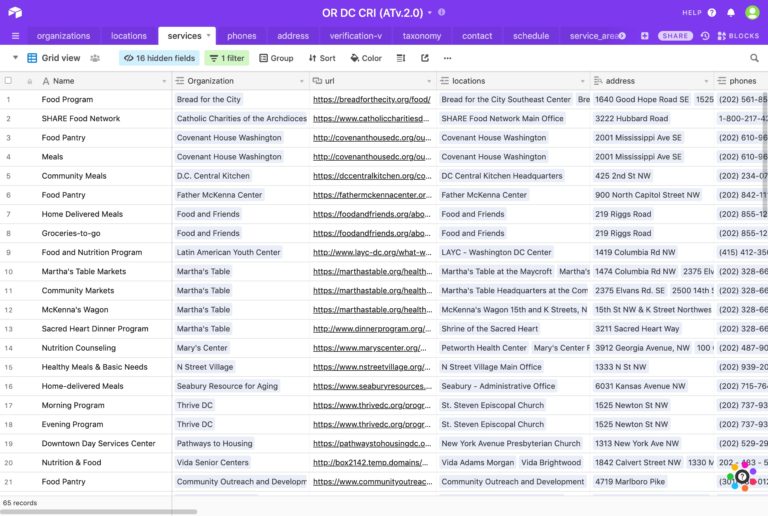
Task: Click the SHARE button
Action: pos(676,36)
